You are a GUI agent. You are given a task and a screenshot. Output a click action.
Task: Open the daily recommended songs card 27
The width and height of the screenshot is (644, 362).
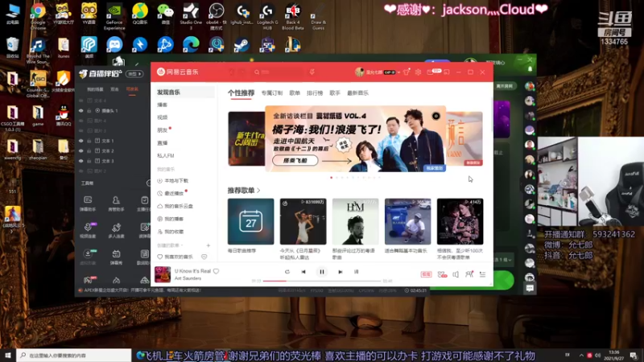pos(250,222)
